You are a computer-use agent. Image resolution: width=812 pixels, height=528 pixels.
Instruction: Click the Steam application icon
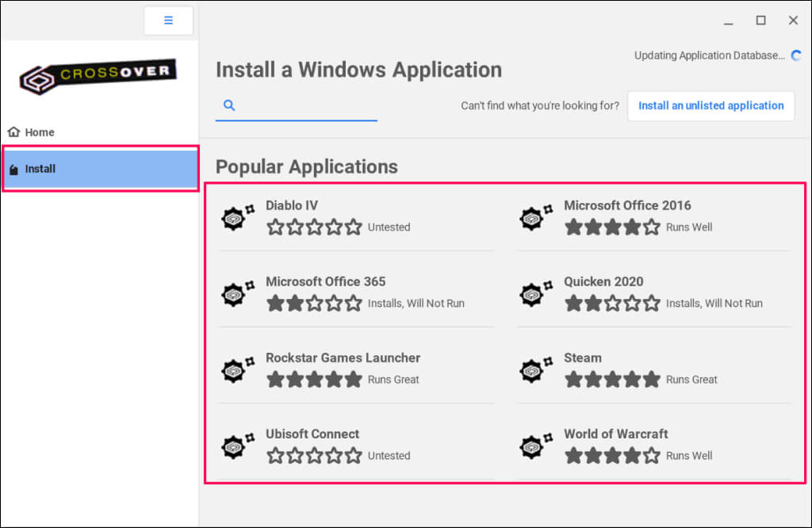[x=535, y=369]
